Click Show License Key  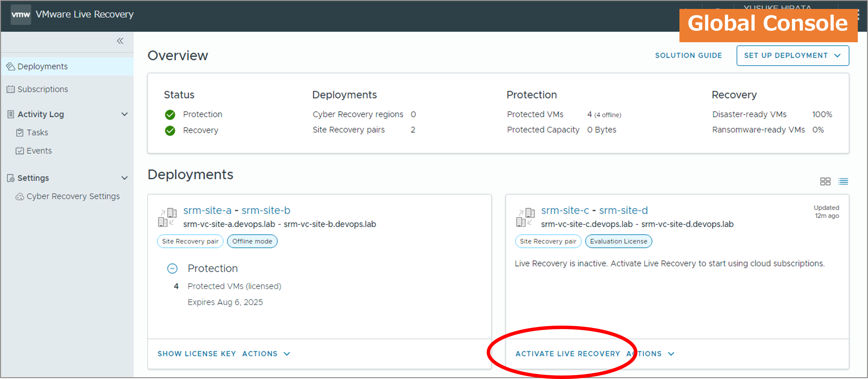pos(197,354)
